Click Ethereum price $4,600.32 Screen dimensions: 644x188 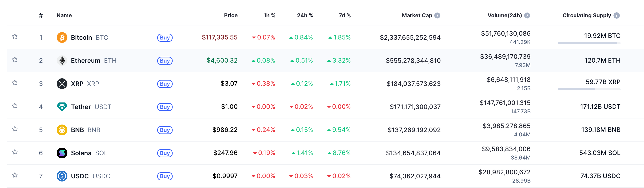222,60
